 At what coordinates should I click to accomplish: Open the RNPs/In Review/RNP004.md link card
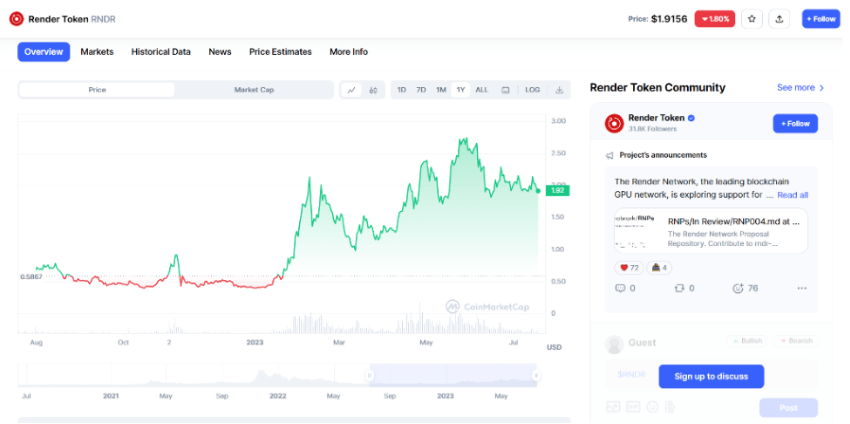(x=711, y=230)
